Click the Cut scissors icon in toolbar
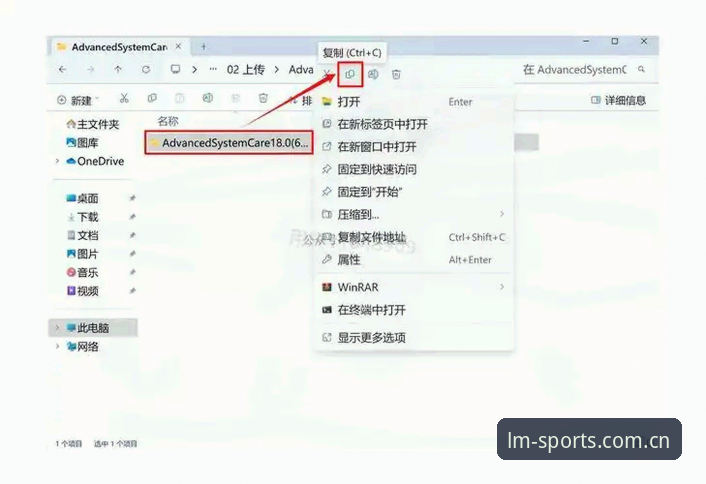 tap(124, 98)
